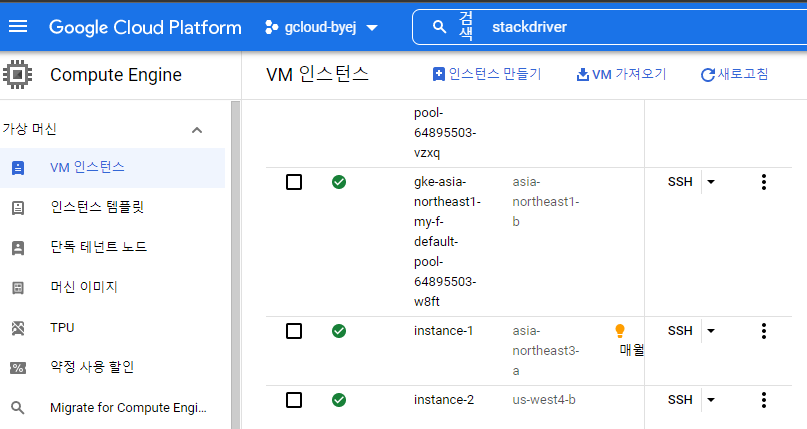Focus the search field containing stackdriver
Image resolution: width=807 pixels, height=429 pixels.
click(609, 27)
